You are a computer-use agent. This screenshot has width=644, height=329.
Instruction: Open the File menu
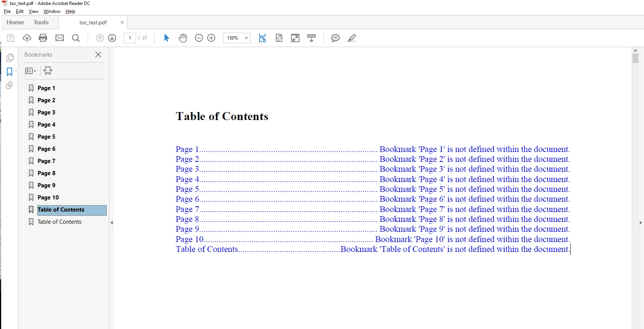[7, 11]
